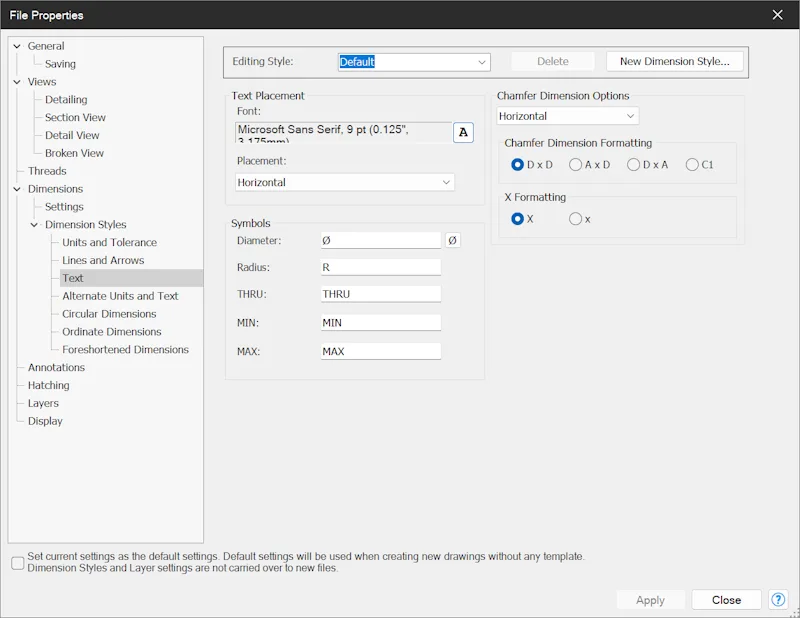
Task: Select the A x D chamfer format
Action: coord(576,165)
